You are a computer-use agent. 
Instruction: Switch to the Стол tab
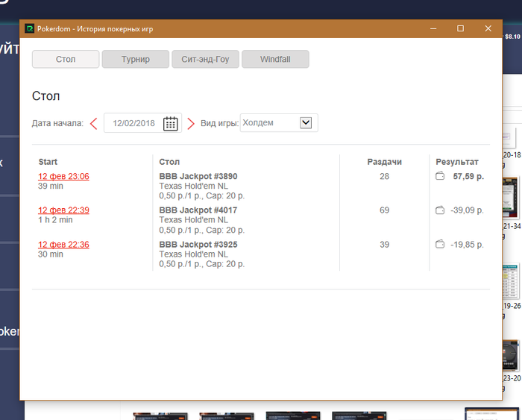pyautogui.click(x=66, y=59)
